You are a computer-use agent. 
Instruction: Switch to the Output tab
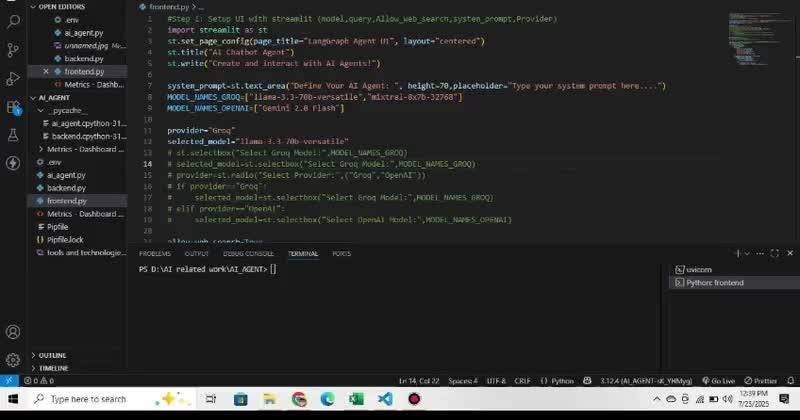196,254
